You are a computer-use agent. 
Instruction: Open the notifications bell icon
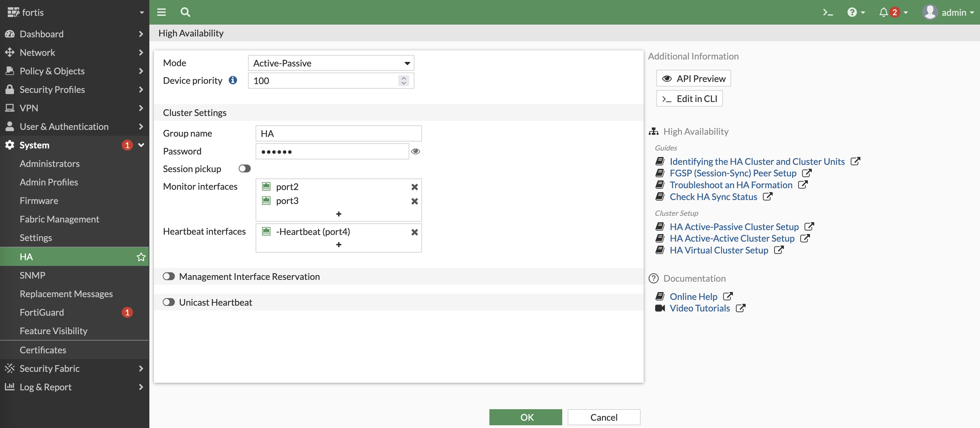click(883, 12)
